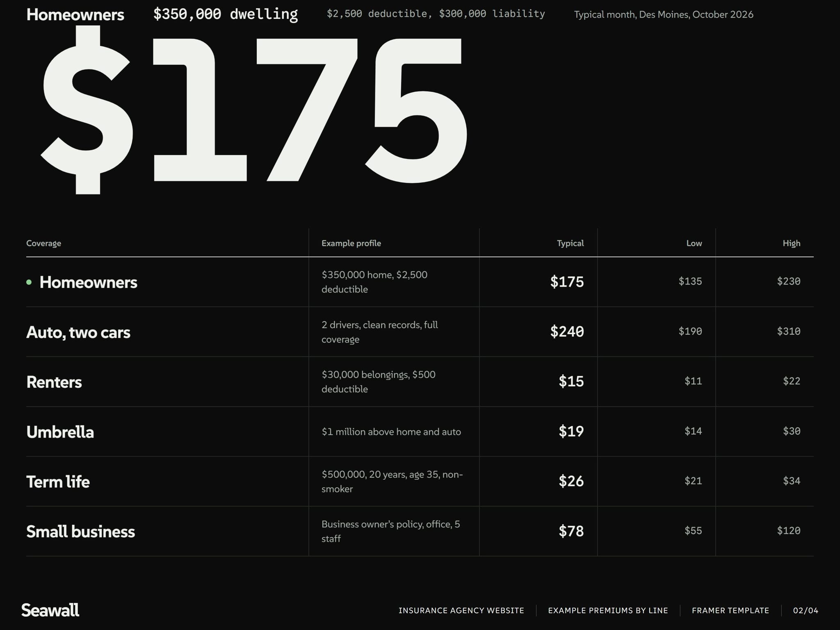Viewport: 840px width, 630px height.
Task: Click the Low column header
Action: (x=694, y=243)
